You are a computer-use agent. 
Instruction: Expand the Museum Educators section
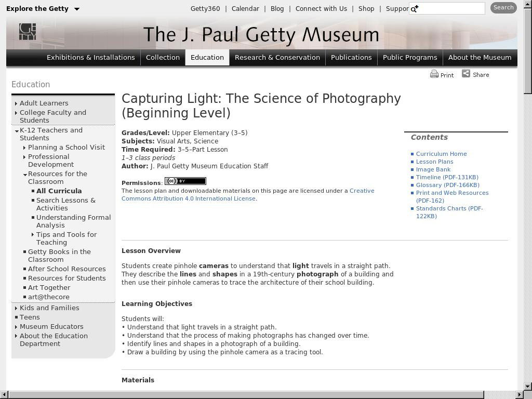pyautogui.click(x=16, y=327)
